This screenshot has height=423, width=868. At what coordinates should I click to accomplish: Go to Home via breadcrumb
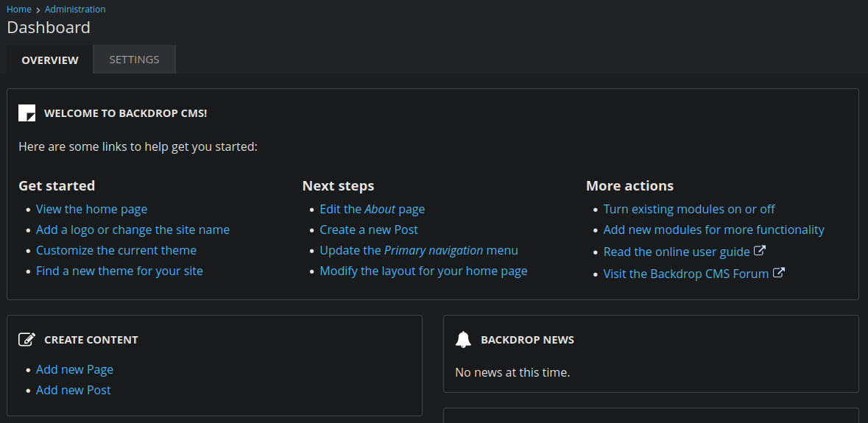tap(19, 10)
